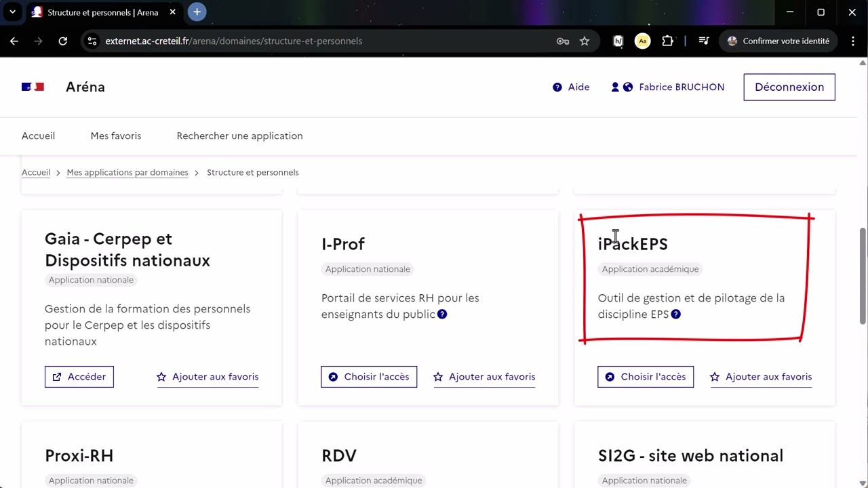Click the SI2G - site web national heading
The image size is (868, 488).
point(690,455)
